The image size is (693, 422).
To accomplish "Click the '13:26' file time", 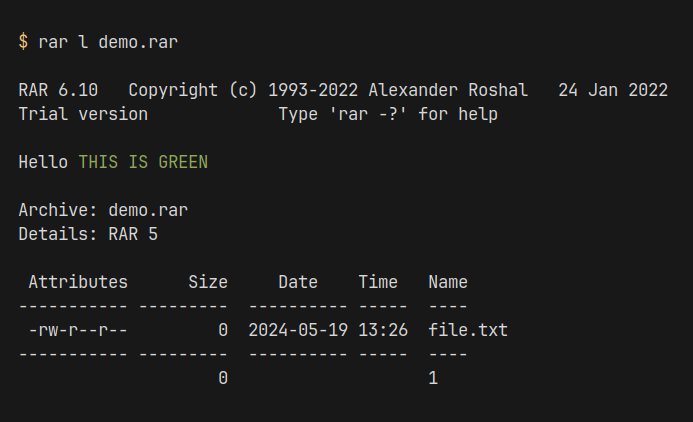I will pyautogui.click(x=383, y=330).
